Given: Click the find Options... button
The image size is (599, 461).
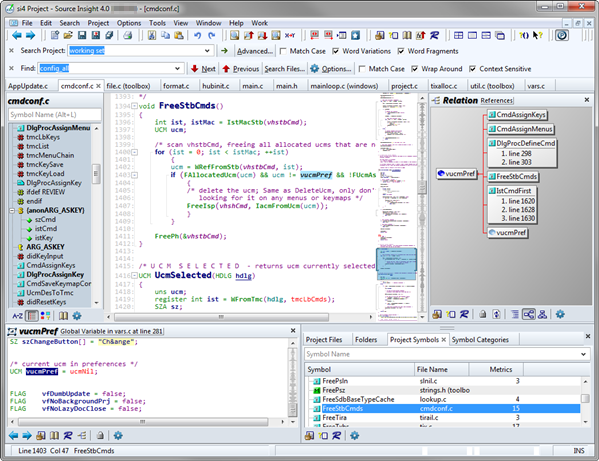Looking at the screenshot, I should click(331, 69).
